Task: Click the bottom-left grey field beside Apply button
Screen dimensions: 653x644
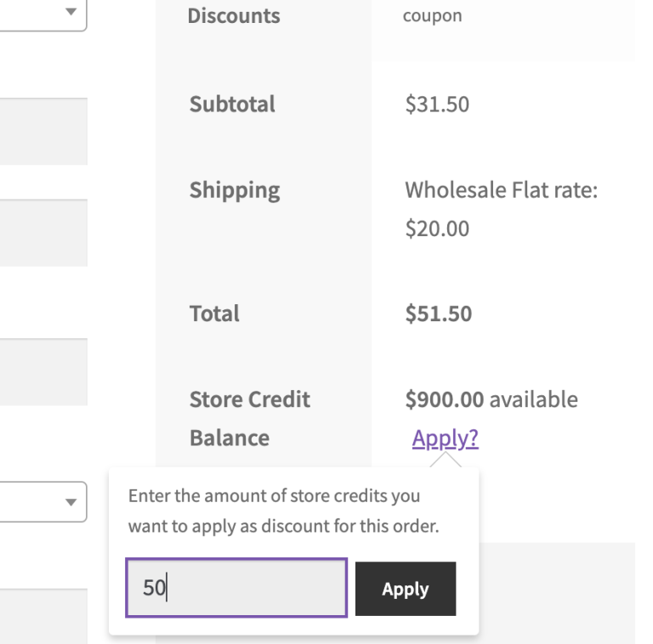Action: pyautogui.click(x=43, y=616)
